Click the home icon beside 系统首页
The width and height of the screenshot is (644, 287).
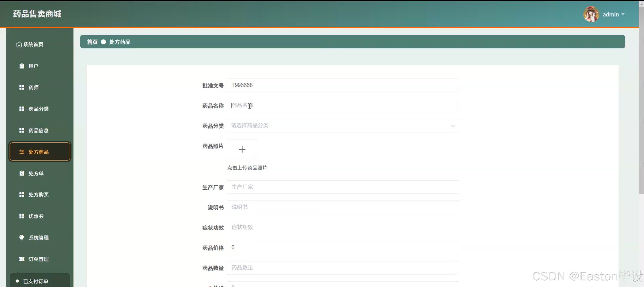tap(19, 44)
